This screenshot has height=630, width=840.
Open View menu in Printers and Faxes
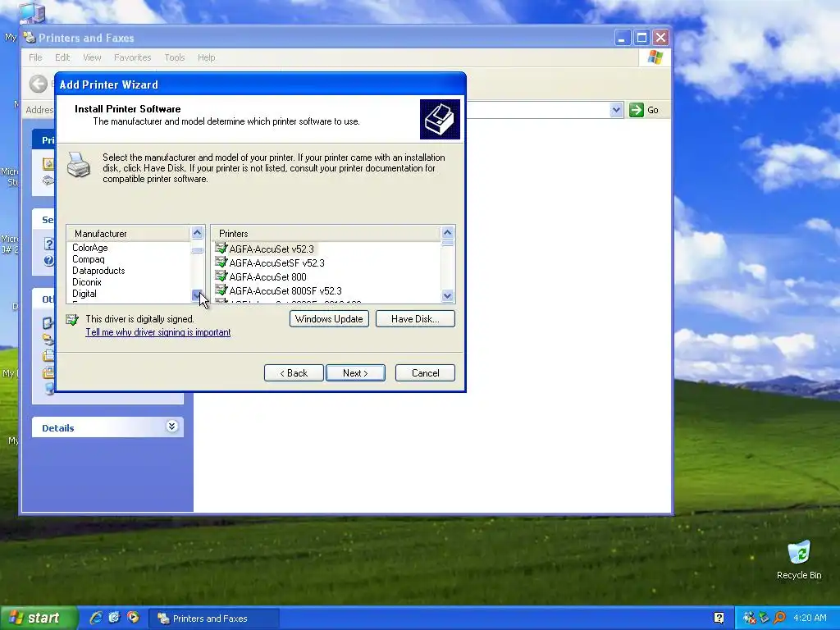pyautogui.click(x=92, y=57)
